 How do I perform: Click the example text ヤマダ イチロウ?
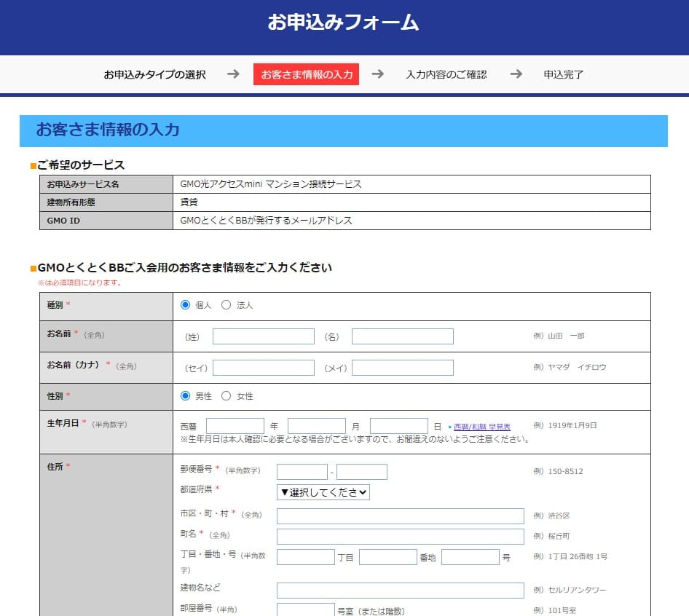tap(577, 367)
